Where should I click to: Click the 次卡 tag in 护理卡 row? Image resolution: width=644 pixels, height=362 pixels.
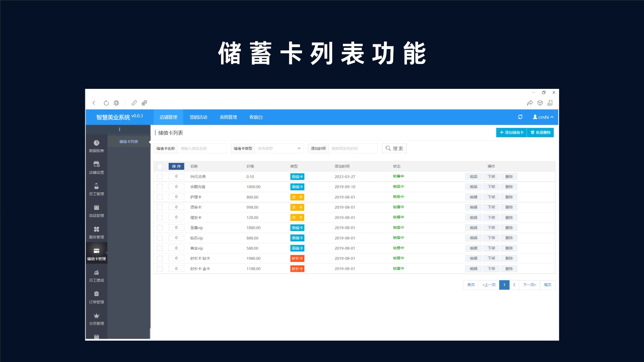297,197
